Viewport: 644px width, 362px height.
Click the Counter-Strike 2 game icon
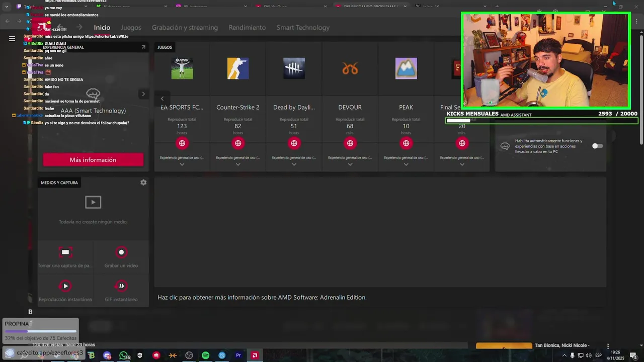point(238,68)
